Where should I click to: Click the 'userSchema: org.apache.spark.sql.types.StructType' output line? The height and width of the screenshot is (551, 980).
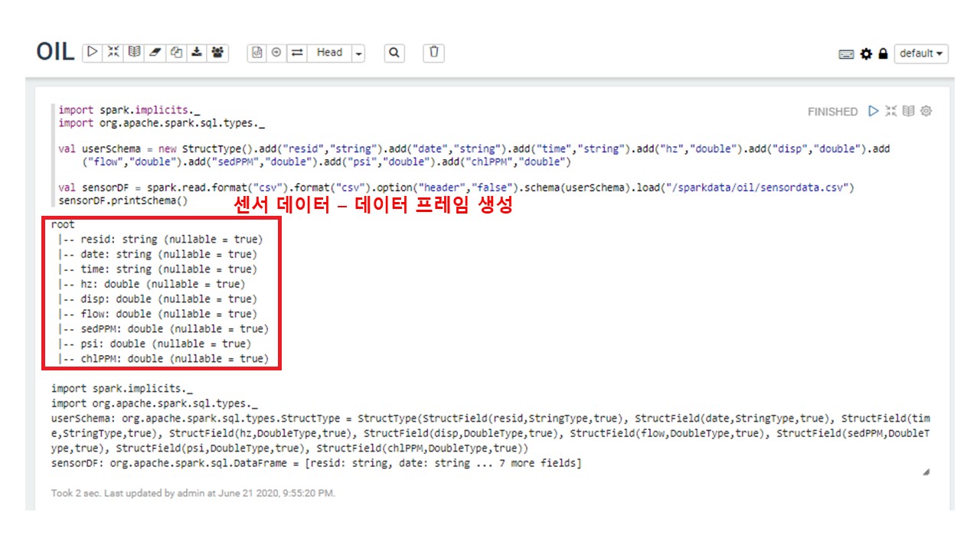[491, 433]
